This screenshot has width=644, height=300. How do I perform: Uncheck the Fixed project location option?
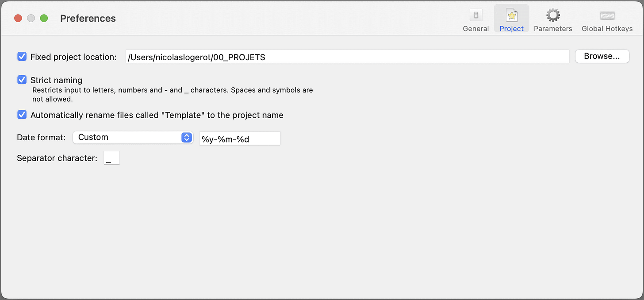[22, 57]
